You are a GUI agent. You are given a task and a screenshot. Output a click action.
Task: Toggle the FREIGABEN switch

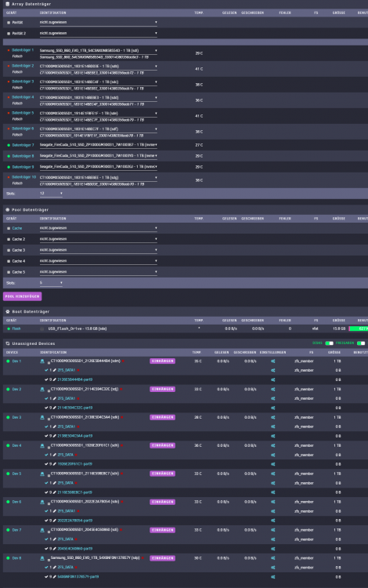[x=361, y=343]
